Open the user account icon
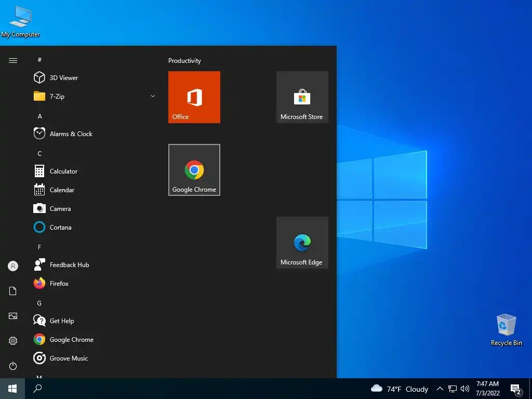 pos(13,266)
